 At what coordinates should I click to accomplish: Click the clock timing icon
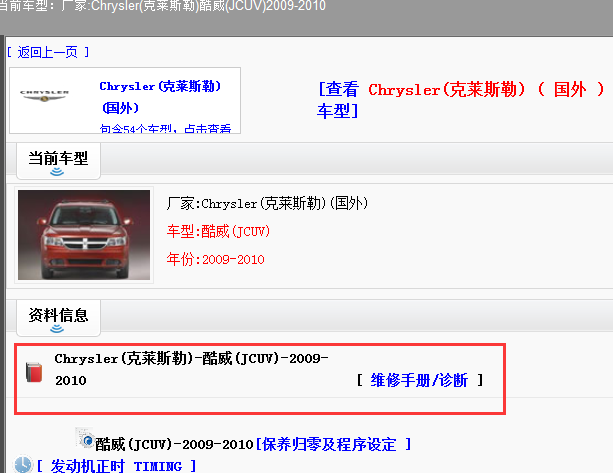pyautogui.click(x=23, y=465)
